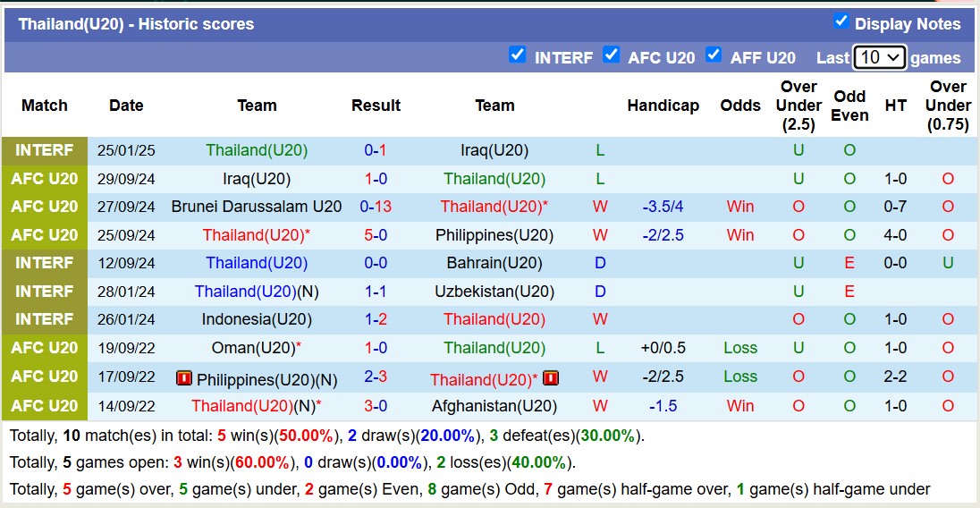Open the Afghanistan(U20) team link
Image resolution: width=980 pixels, height=508 pixels.
(494, 406)
